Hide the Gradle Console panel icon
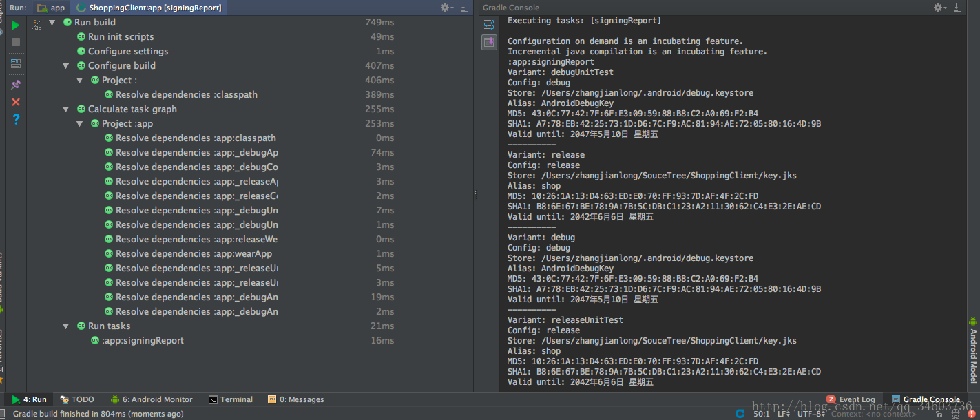 pos(957,8)
